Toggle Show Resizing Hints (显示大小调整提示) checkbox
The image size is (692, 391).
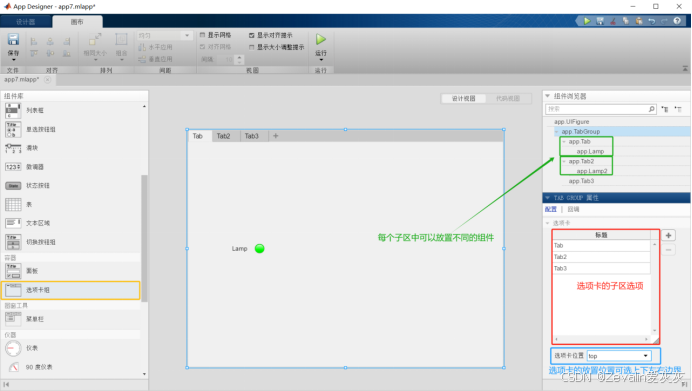[x=252, y=47]
